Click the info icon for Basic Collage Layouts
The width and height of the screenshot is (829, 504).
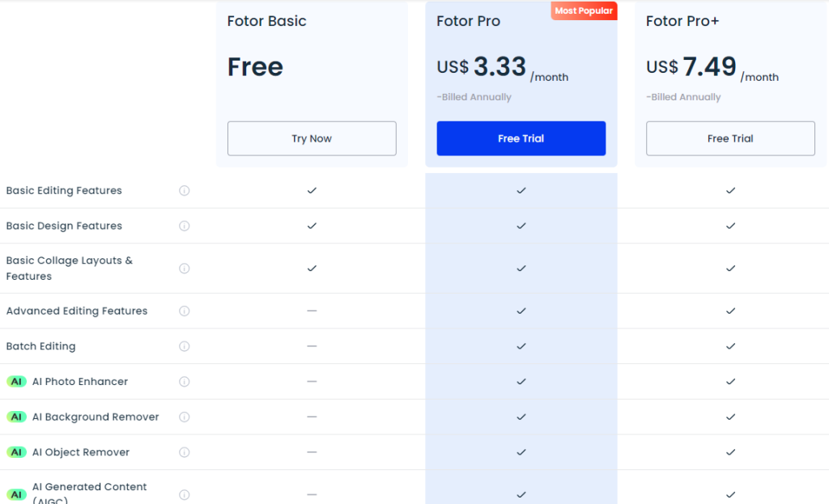[184, 268]
